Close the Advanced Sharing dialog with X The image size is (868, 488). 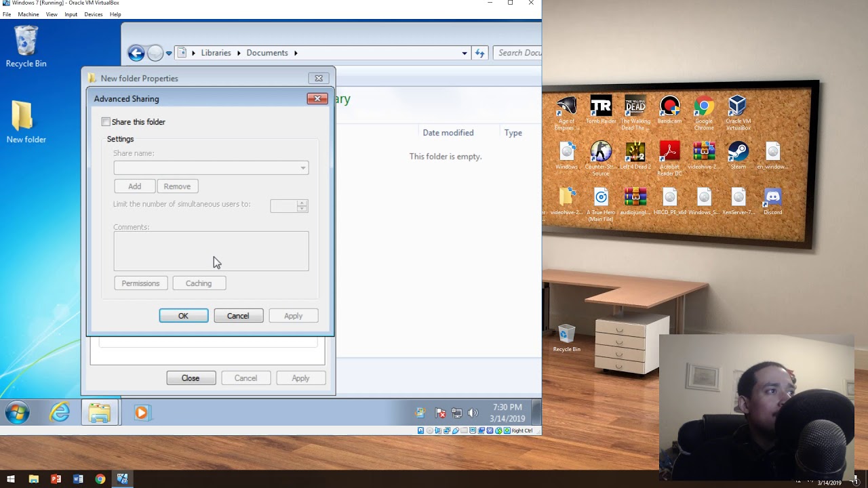tap(317, 99)
